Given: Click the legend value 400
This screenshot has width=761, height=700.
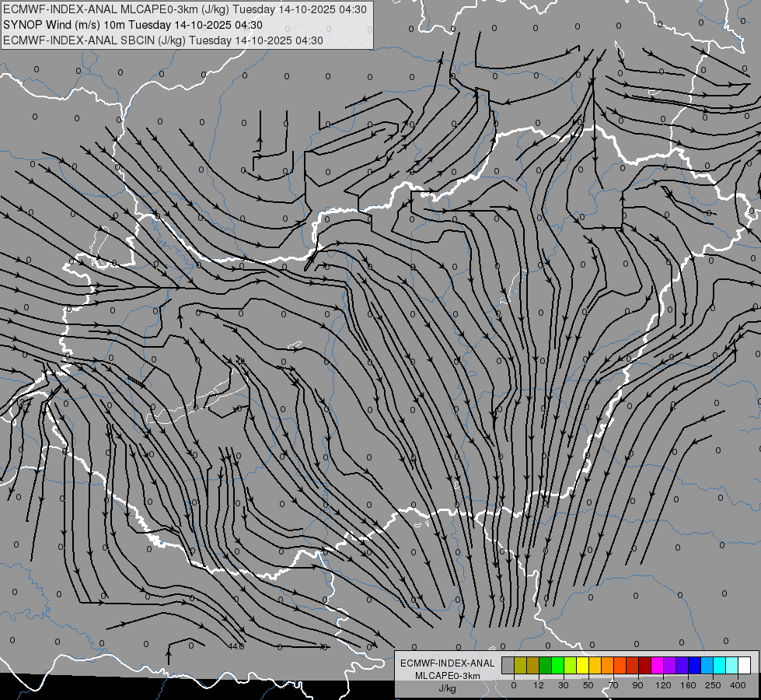Looking at the screenshot, I should (x=738, y=685).
